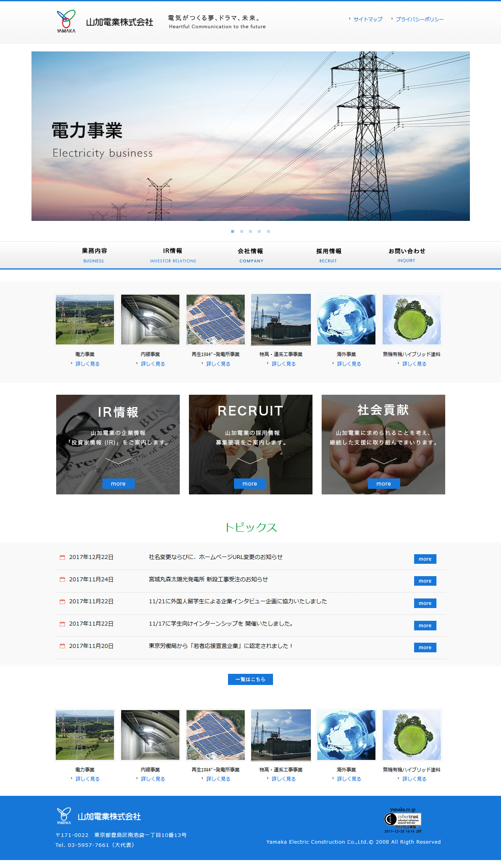Click lower 詳しく見る under 特高・連系工事事業
501x868 pixels.
click(x=284, y=779)
